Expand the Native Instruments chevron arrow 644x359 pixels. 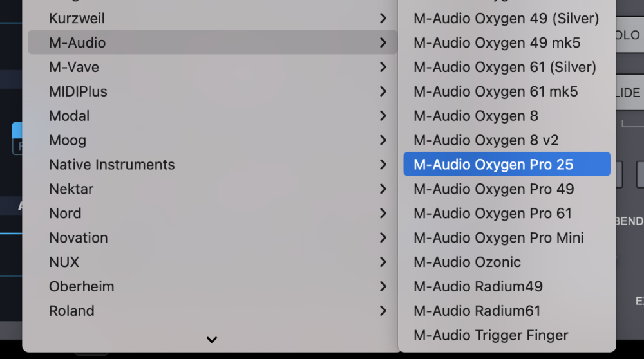pyautogui.click(x=383, y=165)
